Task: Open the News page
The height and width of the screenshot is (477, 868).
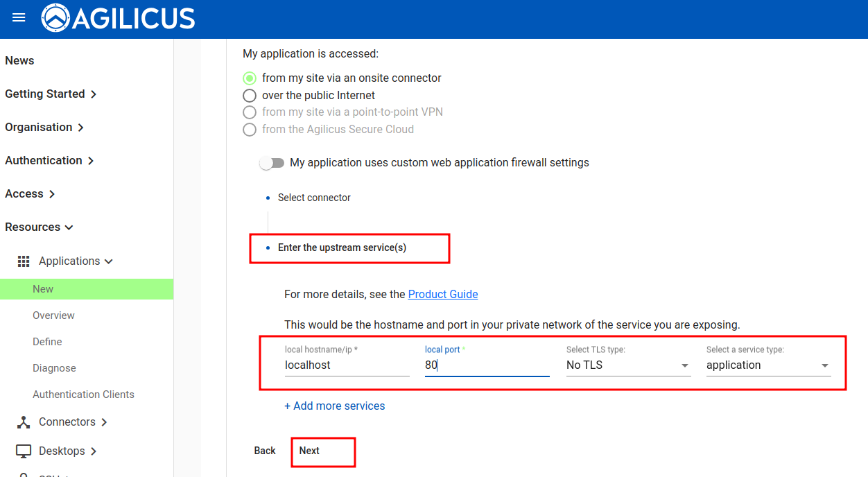Action: pyautogui.click(x=19, y=61)
